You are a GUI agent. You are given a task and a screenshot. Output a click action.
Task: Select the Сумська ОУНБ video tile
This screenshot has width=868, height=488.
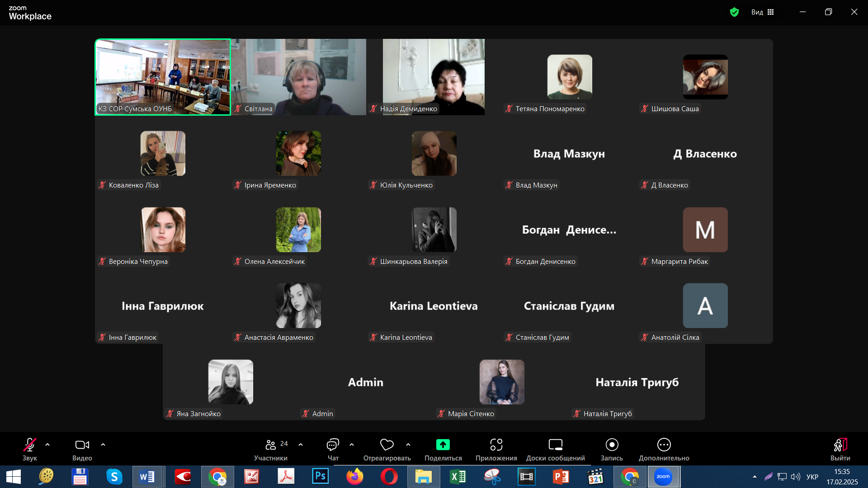pos(163,77)
